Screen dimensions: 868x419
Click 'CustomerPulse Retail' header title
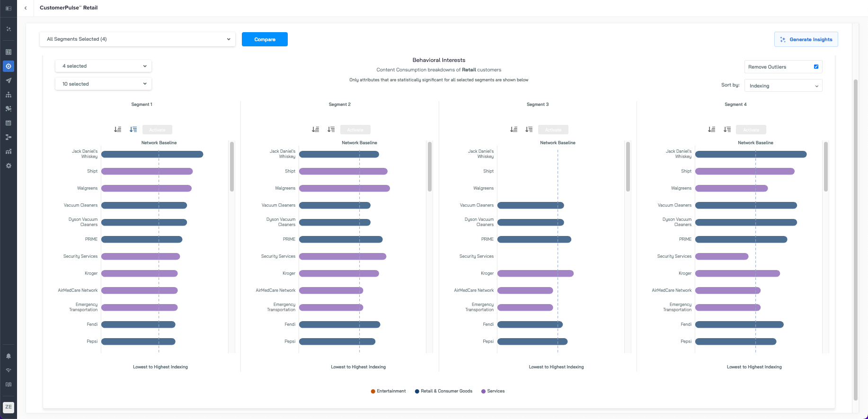tap(69, 8)
